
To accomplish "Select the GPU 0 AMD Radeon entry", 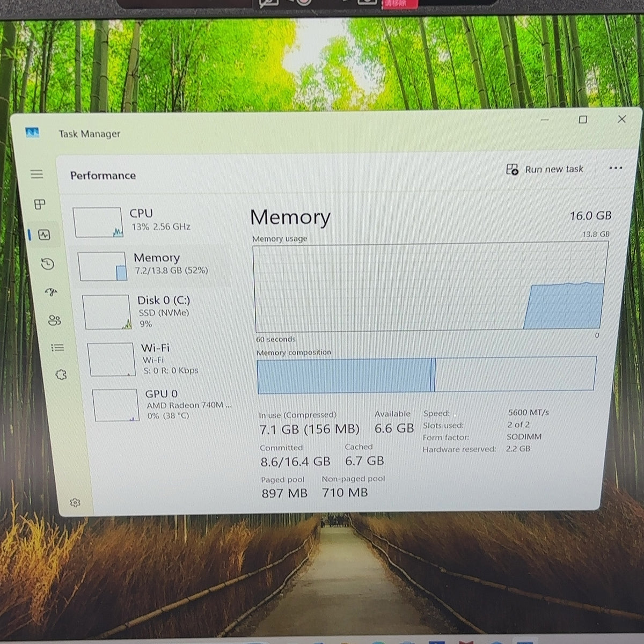I will point(163,405).
